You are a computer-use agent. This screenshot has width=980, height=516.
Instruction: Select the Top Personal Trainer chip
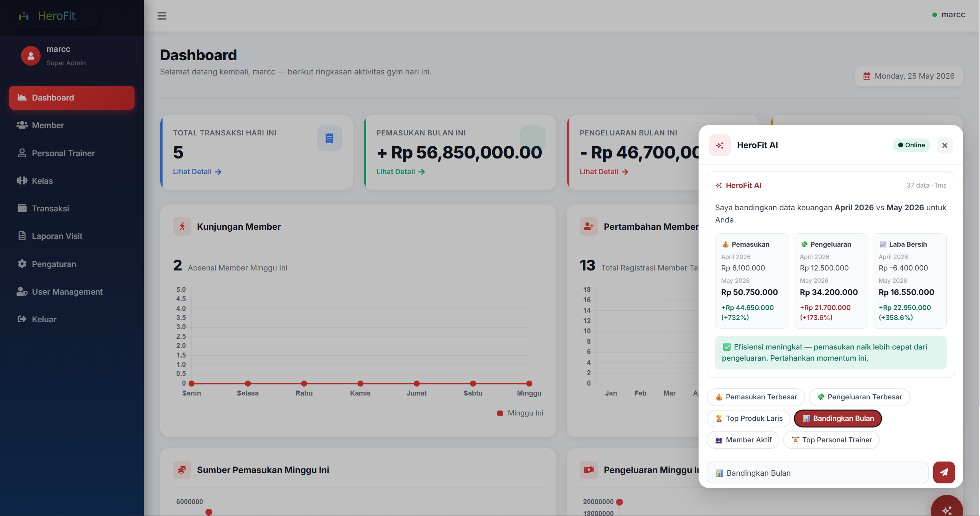(x=831, y=440)
